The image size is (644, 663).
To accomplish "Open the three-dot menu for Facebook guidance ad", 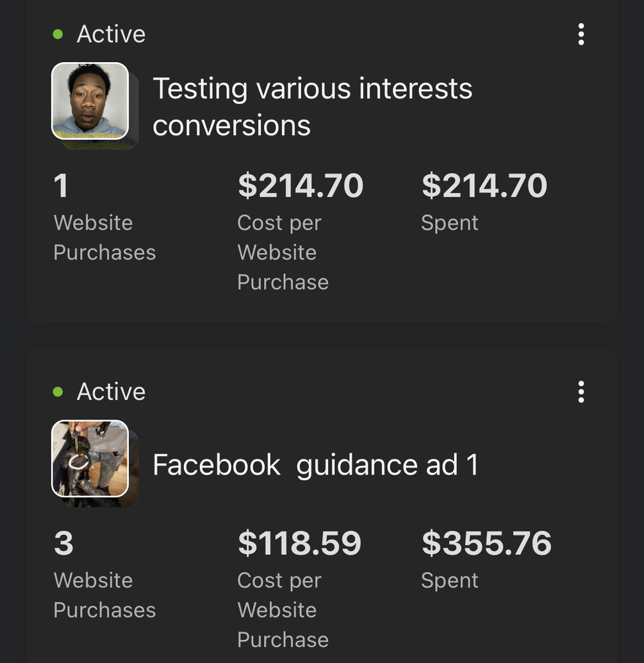I will (x=581, y=391).
